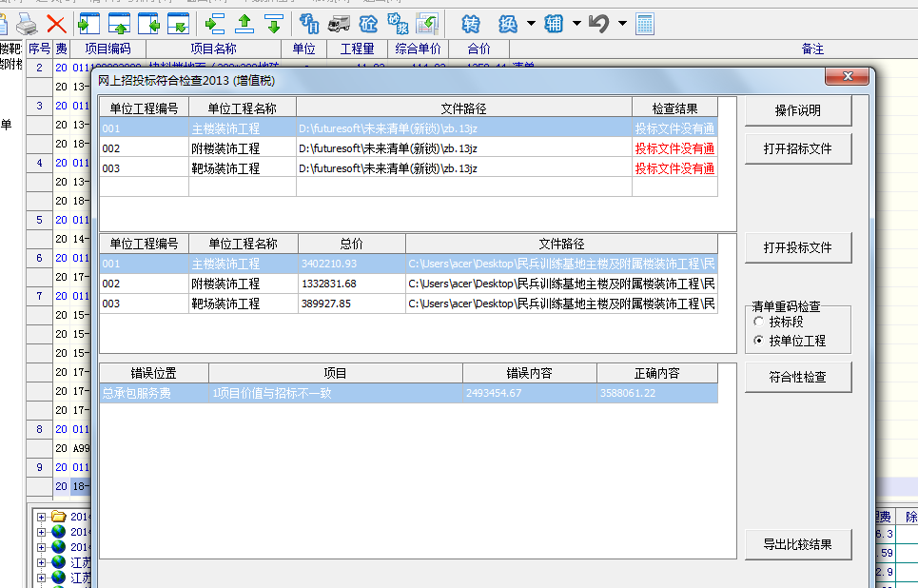Open the dropdown arrow next to 辅
This screenshot has width=918, height=588.
576,24
